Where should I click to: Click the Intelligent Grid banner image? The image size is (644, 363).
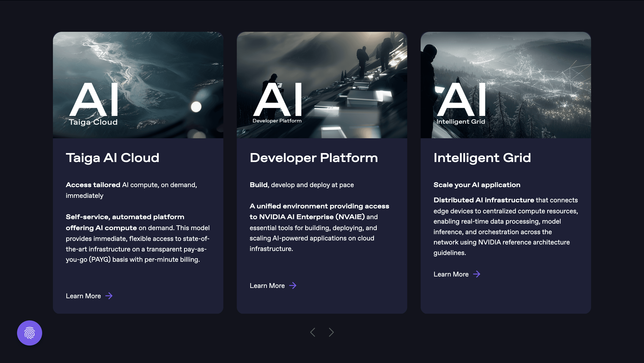(x=505, y=85)
